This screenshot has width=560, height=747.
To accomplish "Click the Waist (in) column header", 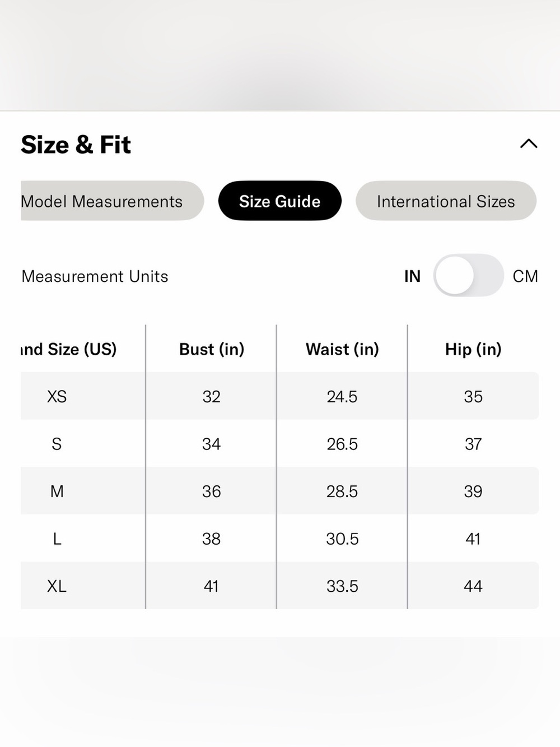I will [x=342, y=349].
